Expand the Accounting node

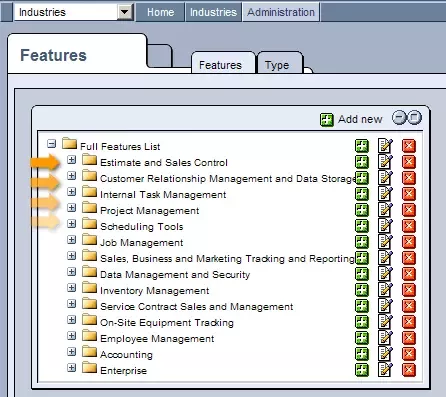click(71, 352)
